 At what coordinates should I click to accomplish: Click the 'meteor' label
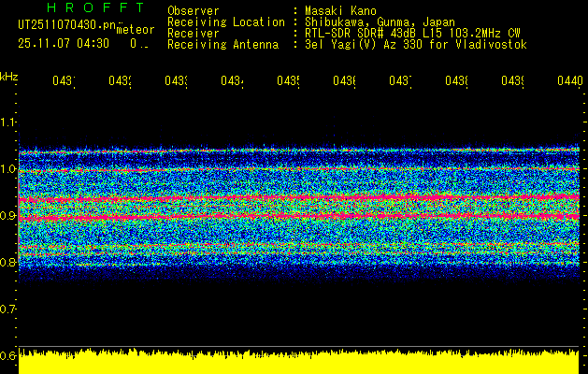136,30
